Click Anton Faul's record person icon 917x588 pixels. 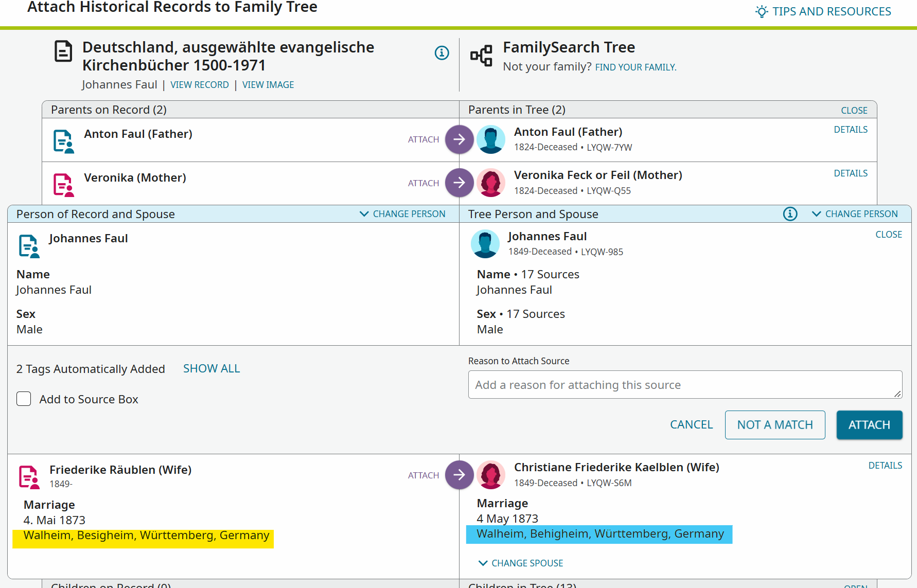point(64,141)
